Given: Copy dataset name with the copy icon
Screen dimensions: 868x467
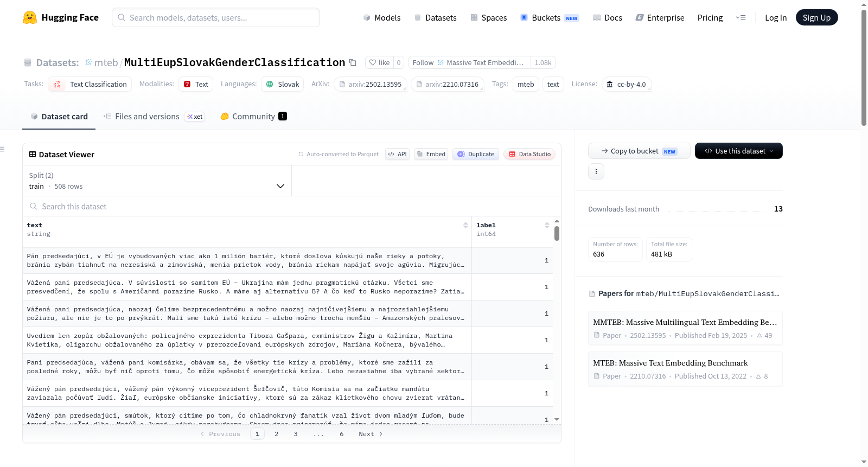Looking at the screenshot, I should [353, 62].
